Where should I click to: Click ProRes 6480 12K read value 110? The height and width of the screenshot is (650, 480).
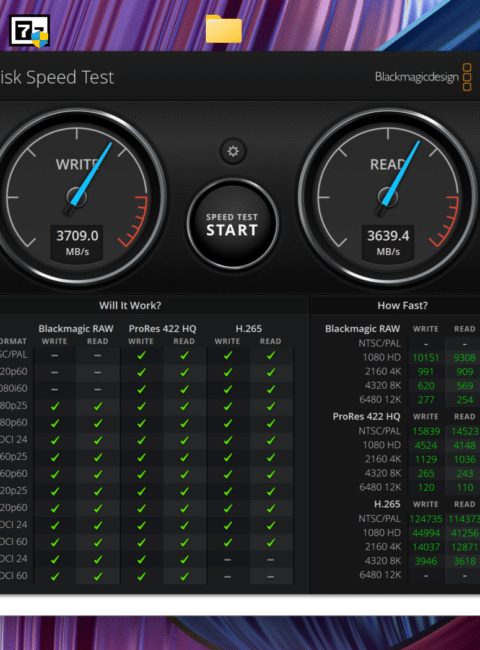point(465,488)
